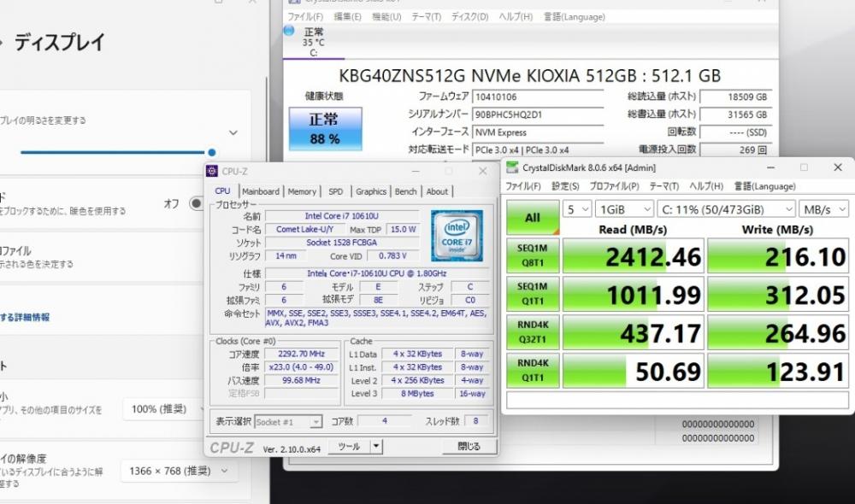Run the RND4K Q1T1 benchmark

(533, 370)
